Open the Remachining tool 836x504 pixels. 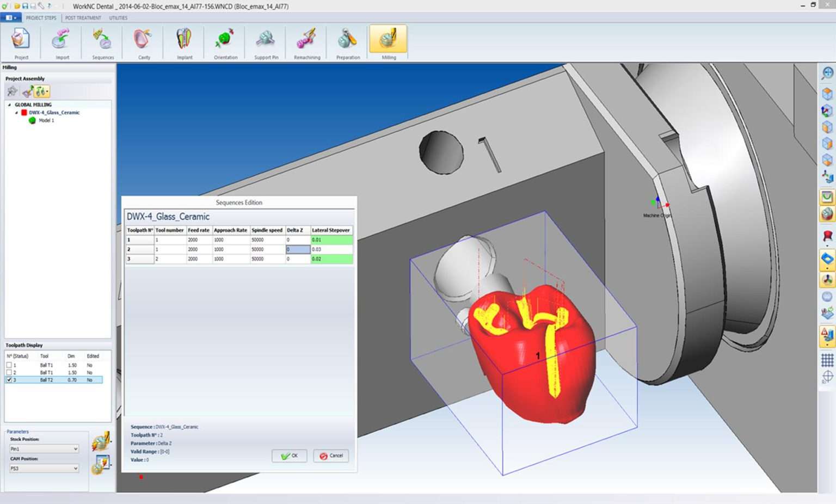(x=306, y=42)
